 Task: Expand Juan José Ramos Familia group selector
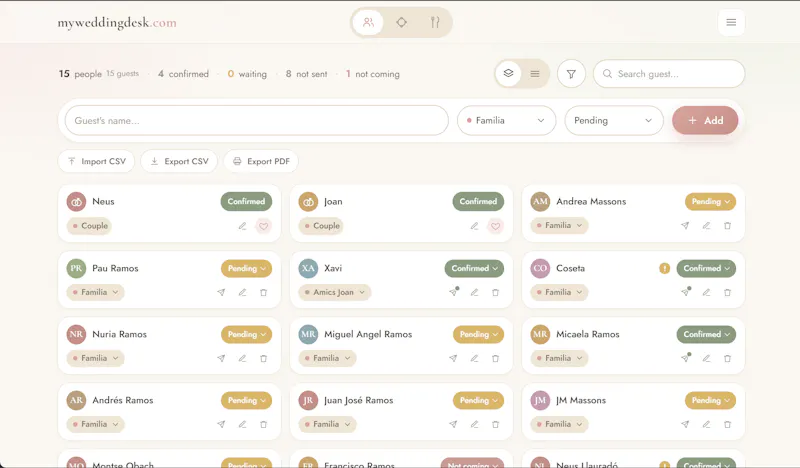[328, 424]
